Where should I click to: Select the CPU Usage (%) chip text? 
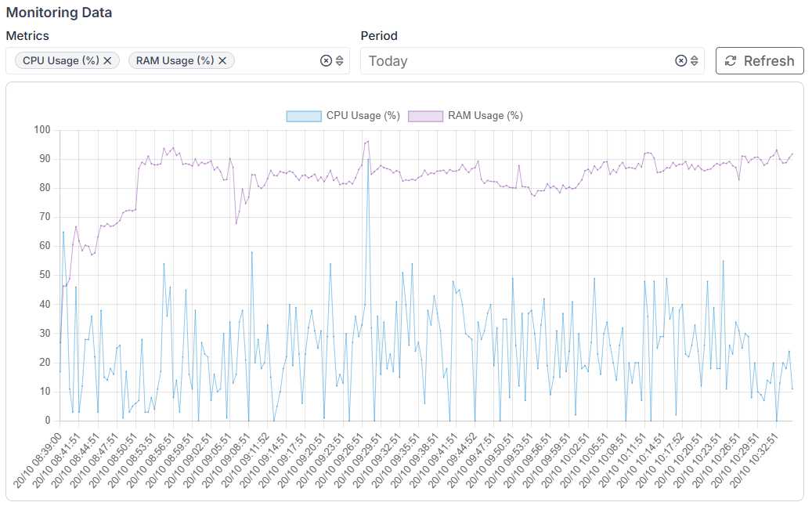pyautogui.click(x=61, y=61)
